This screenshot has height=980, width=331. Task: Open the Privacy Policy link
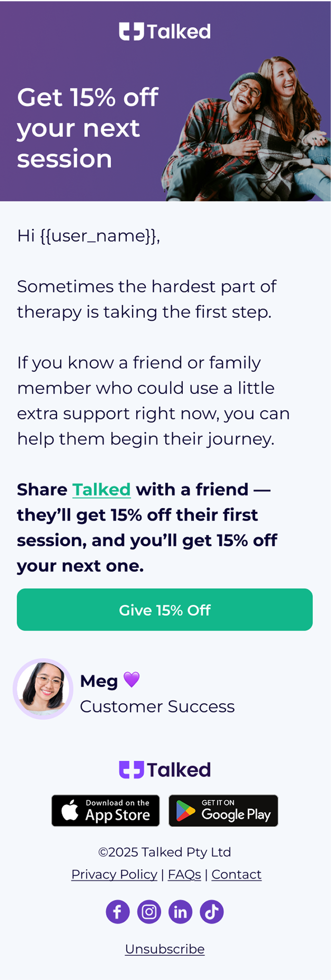point(114,874)
